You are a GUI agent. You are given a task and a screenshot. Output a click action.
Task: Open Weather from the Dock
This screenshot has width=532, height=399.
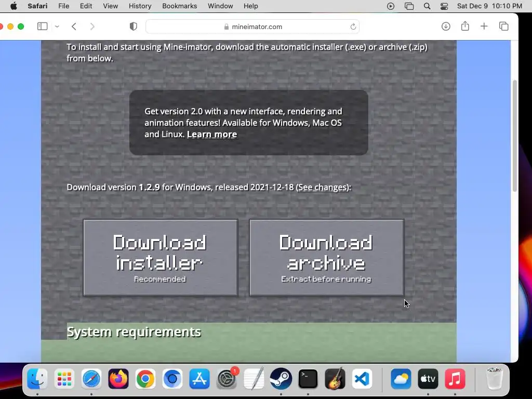point(401,379)
